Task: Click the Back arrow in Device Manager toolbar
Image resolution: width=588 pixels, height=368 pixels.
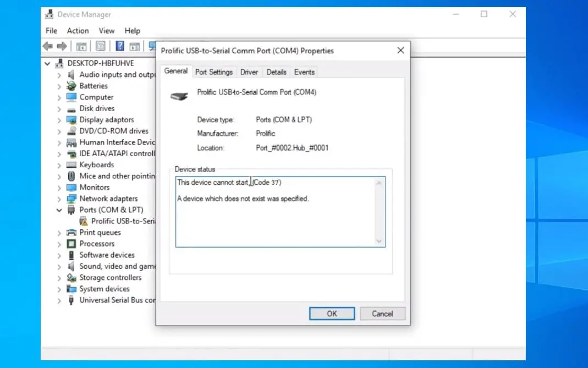Action: click(48, 46)
